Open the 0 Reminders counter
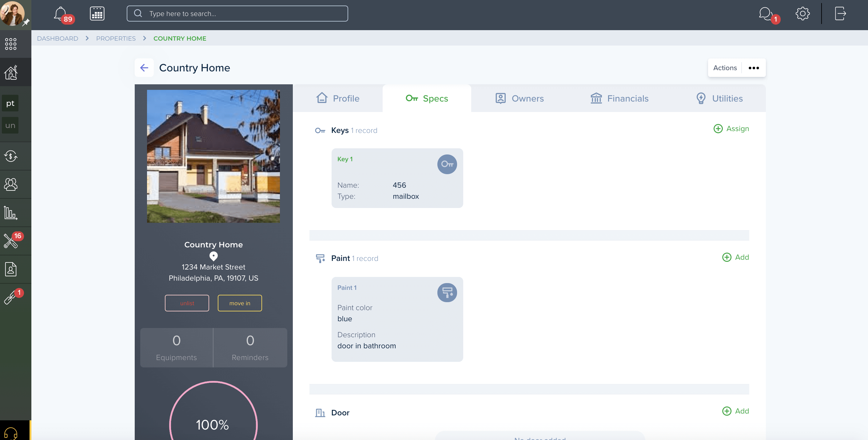 click(x=250, y=348)
